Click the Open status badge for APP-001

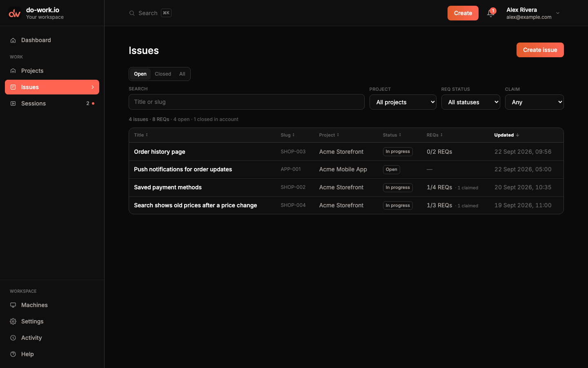391,169
